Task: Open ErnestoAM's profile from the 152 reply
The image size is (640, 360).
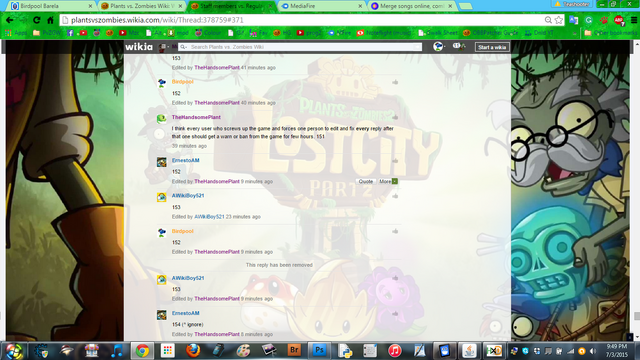Action: (185, 160)
